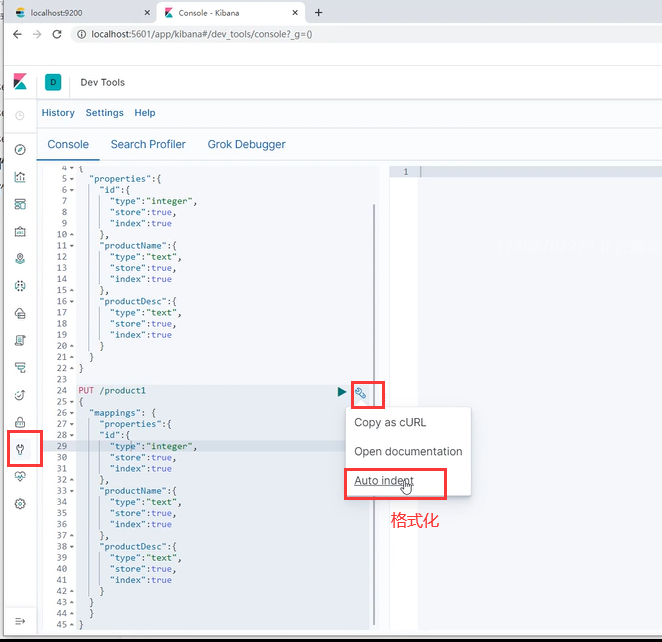
Task: Collapse the fold arrow on line 5
Action: 72,179
